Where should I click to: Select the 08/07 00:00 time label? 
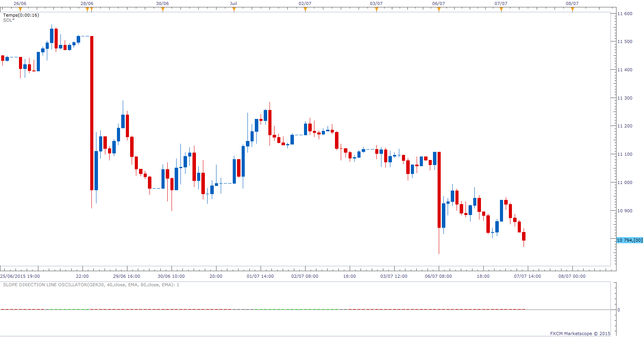point(572,276)
